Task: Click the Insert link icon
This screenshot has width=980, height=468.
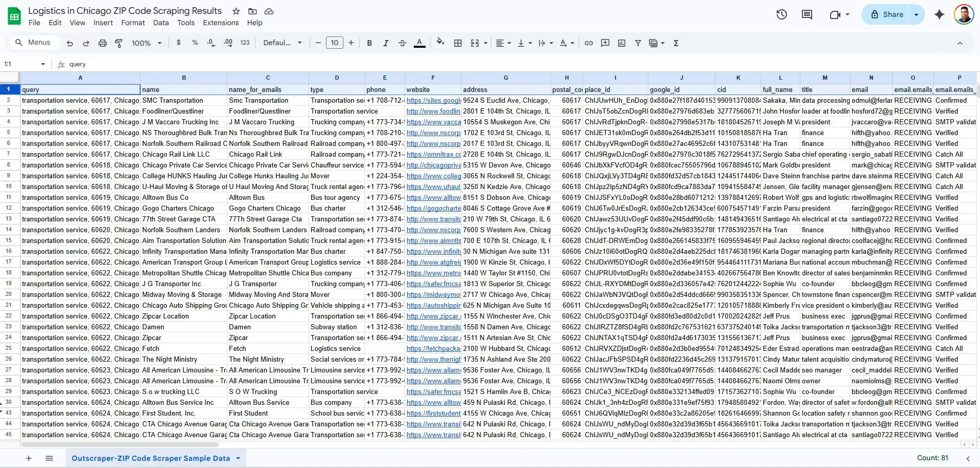Action: pyautogui.click(x=589, y=43)
